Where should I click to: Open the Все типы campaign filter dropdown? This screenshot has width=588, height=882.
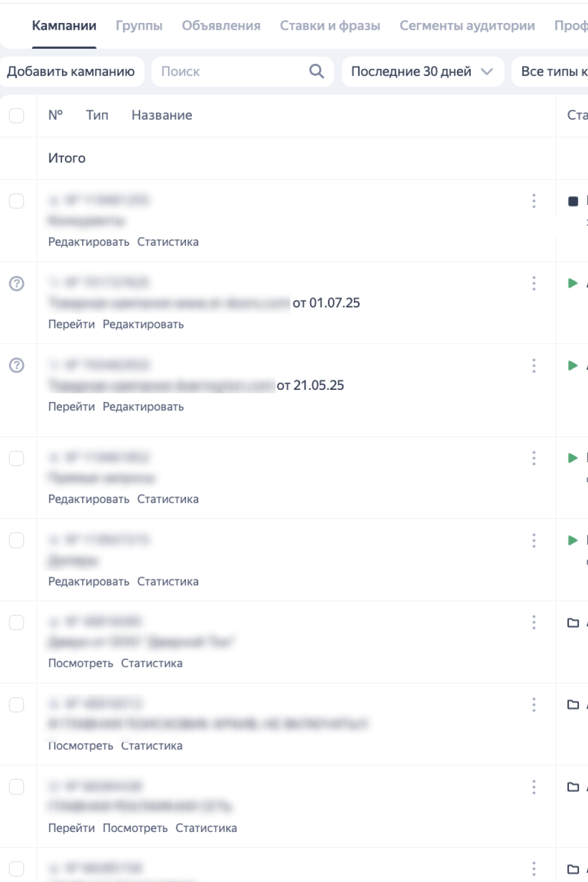[551, 72]
